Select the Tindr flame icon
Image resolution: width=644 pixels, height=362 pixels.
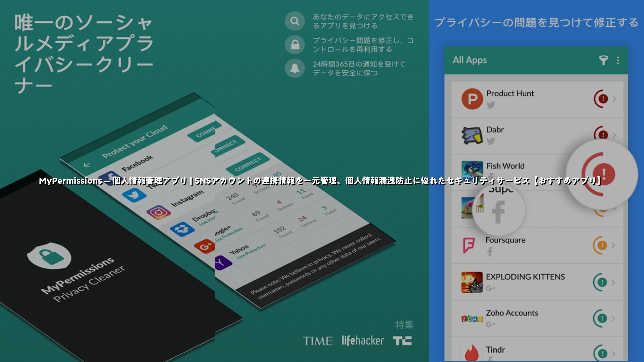coord(472,353)
